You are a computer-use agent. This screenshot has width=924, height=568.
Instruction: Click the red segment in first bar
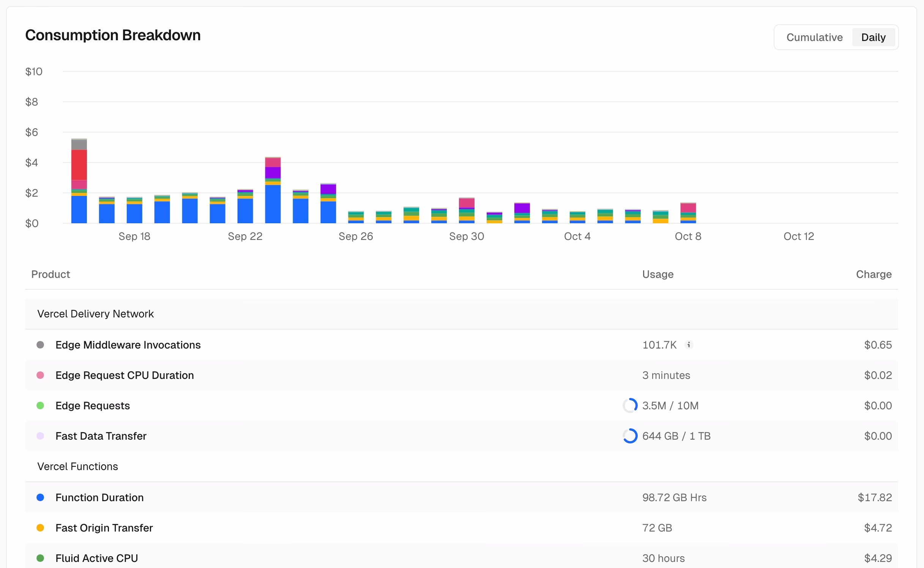[79, 165]
